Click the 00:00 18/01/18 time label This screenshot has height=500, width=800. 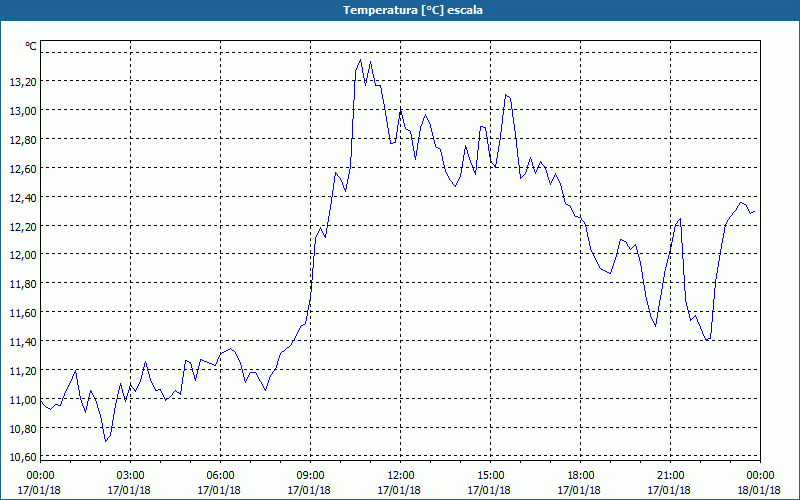tap(760, 483)
